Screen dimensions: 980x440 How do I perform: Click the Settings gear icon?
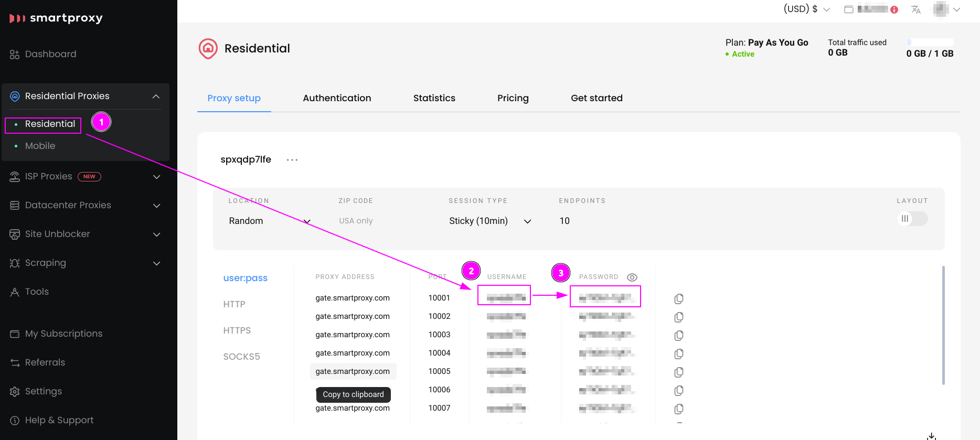(15, 392)
